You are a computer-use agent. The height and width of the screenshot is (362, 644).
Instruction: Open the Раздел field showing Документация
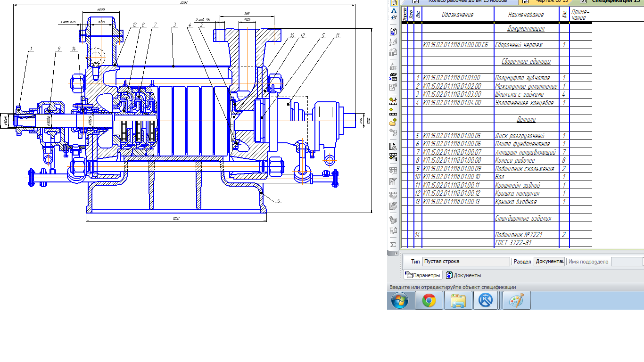pyautogui.click(x=549, y=261)
